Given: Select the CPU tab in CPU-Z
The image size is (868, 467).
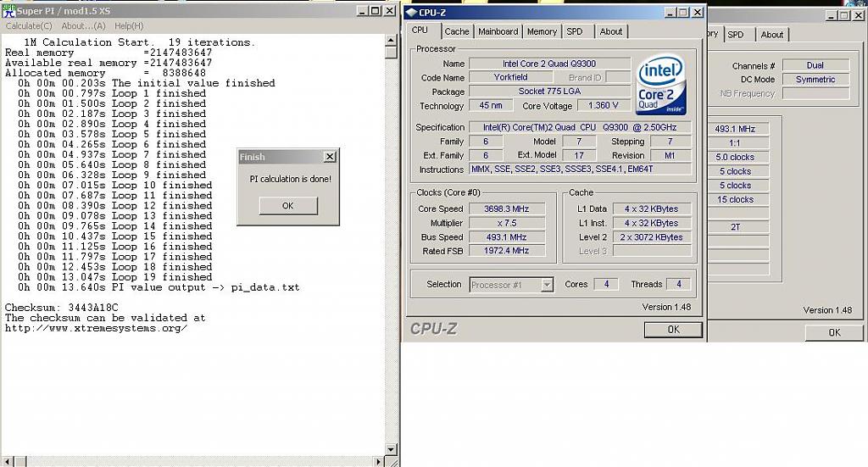Looking at the screenshot, I should click(420, 31).
